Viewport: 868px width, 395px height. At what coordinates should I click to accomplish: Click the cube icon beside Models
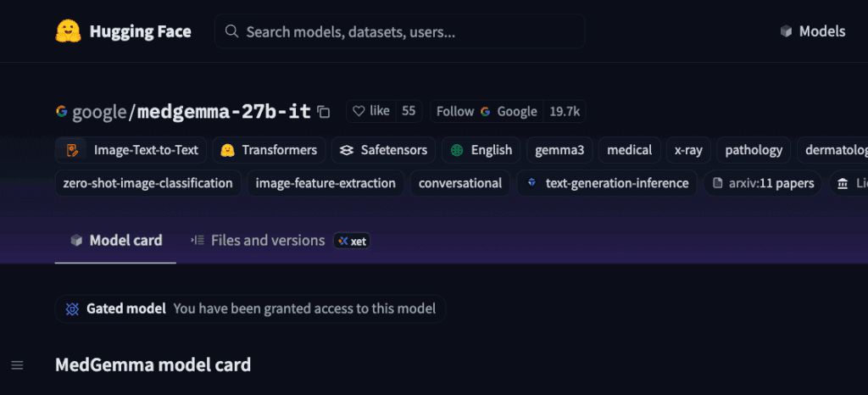(786, 31)
